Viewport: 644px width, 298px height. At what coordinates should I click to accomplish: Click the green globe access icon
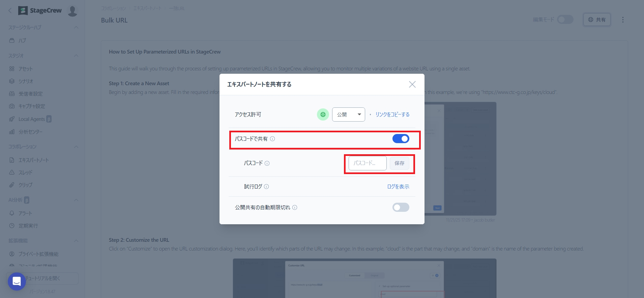click(x=323, y=114)
